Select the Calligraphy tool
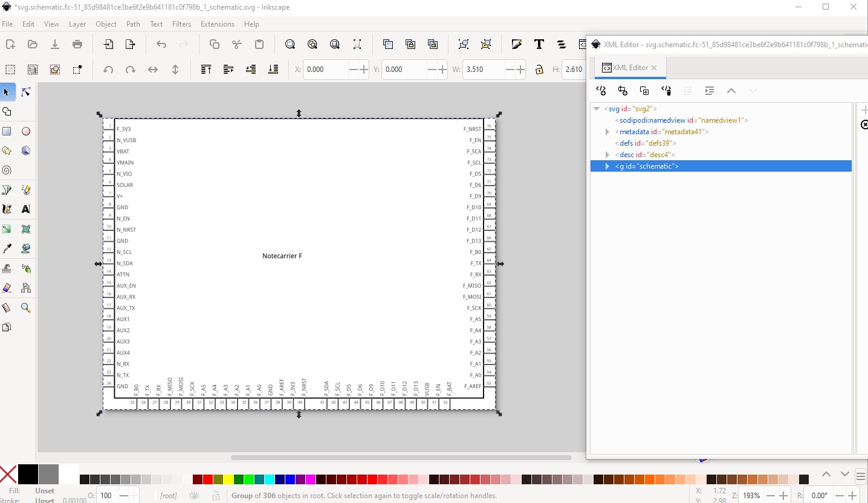 tap(7, 209)
